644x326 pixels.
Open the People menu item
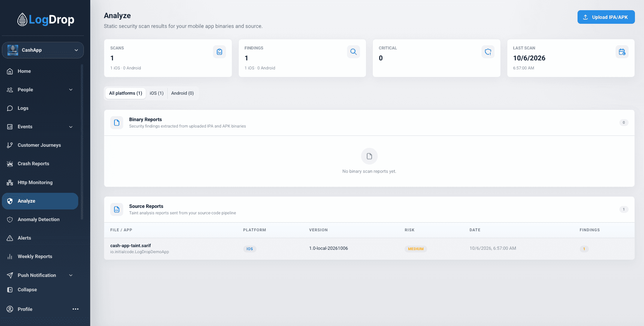point(40,90)
